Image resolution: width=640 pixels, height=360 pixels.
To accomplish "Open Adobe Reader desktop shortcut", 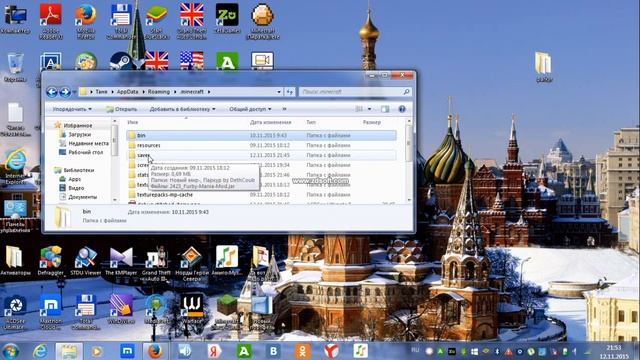I will (51, 21).
